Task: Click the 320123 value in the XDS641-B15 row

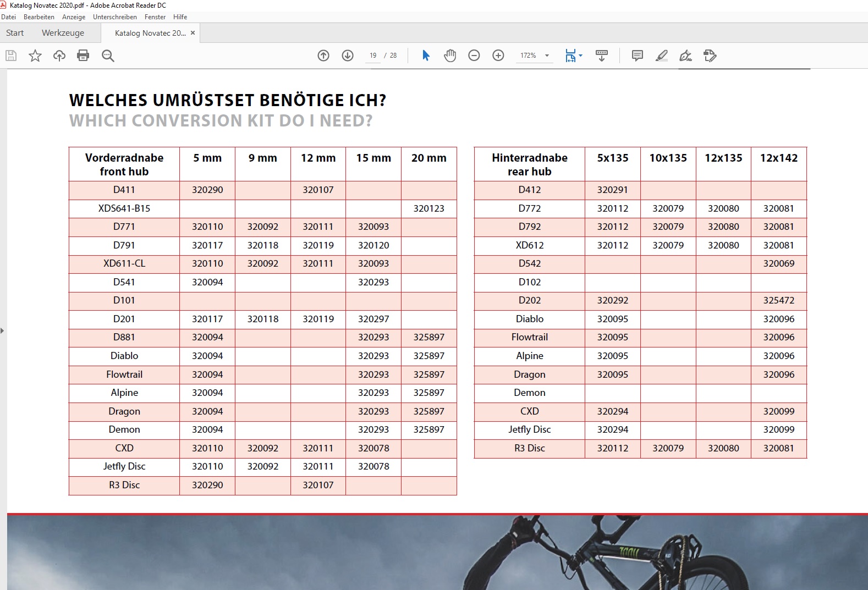Action: 429,208
